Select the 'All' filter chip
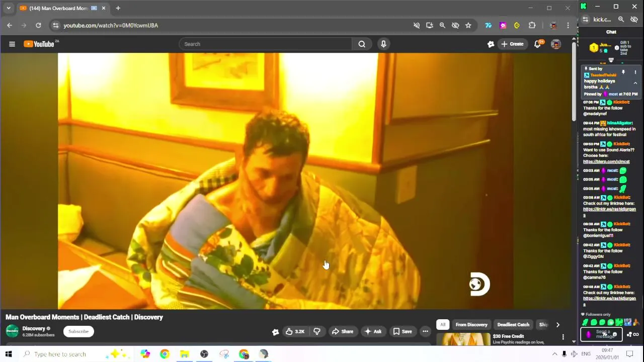 [x=443, y=325]
